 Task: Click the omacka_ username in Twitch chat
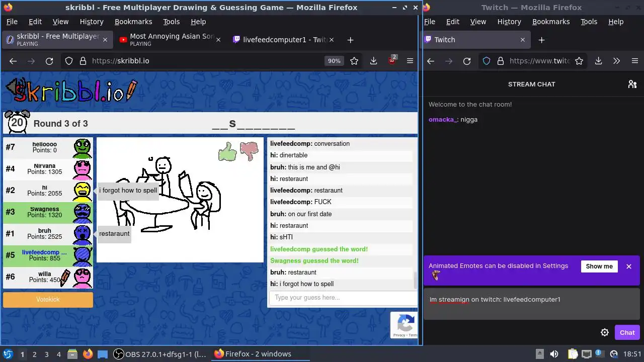(443, 120)
